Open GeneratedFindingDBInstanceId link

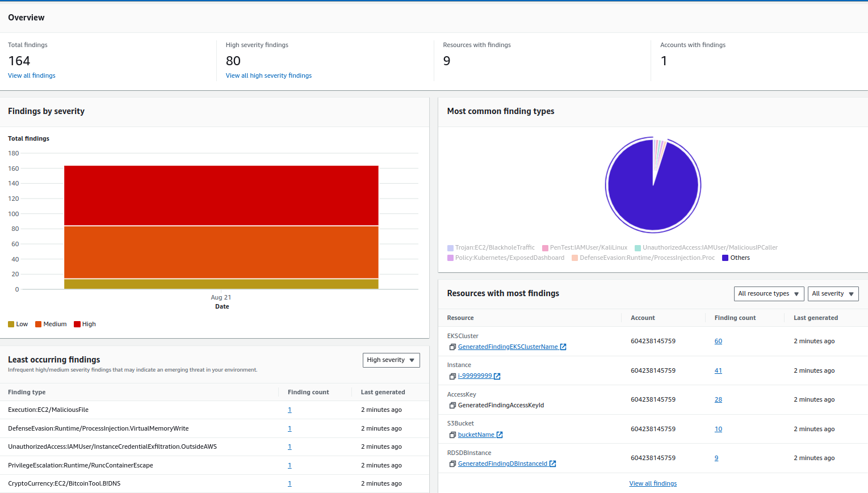pyautogui.click(x=503, y=464)
